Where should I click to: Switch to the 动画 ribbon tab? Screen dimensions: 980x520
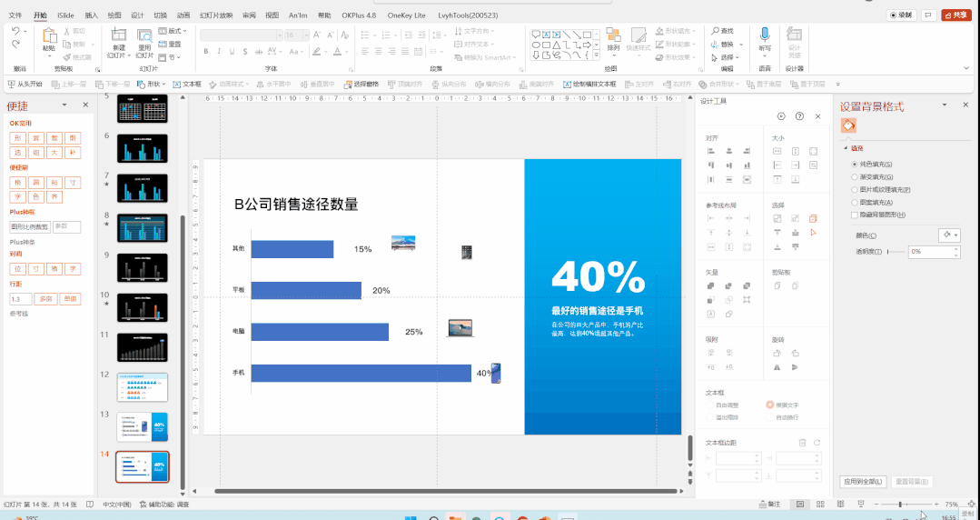click(x=183, y=15)
